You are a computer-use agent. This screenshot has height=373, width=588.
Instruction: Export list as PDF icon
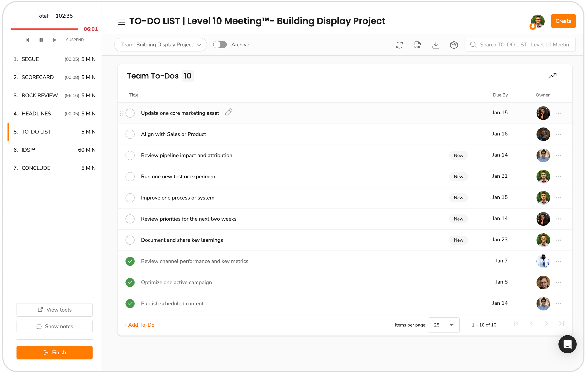tap(417, 45)
